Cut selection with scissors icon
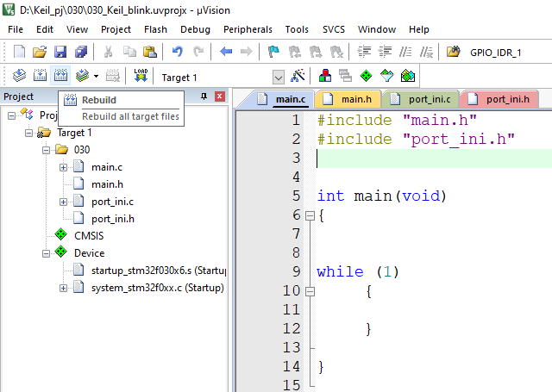 coord(108,52)
